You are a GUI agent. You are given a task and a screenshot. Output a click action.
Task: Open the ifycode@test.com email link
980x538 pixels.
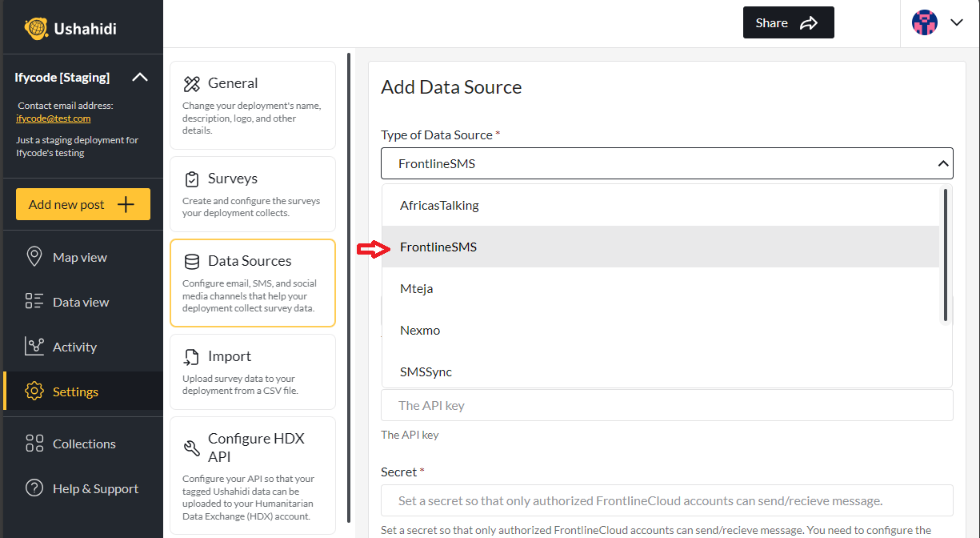coord(53,118)
